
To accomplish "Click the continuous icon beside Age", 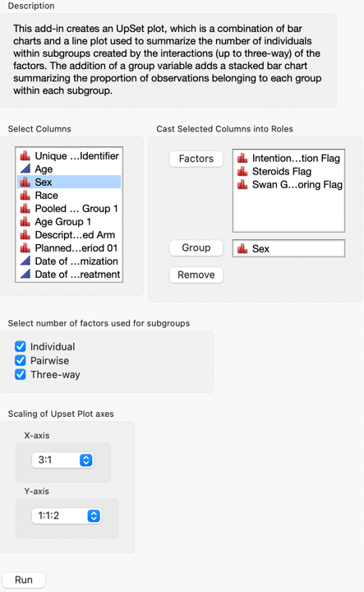I will coord(25,169).
